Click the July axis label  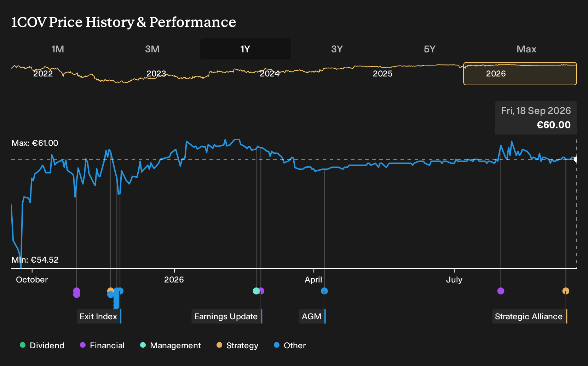pos(454,280)
